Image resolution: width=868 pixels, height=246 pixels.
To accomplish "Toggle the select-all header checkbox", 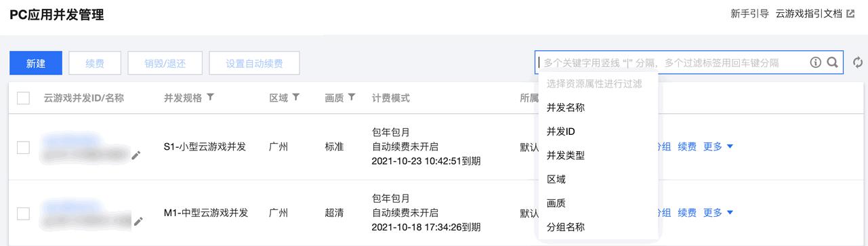I will (23, 98).
